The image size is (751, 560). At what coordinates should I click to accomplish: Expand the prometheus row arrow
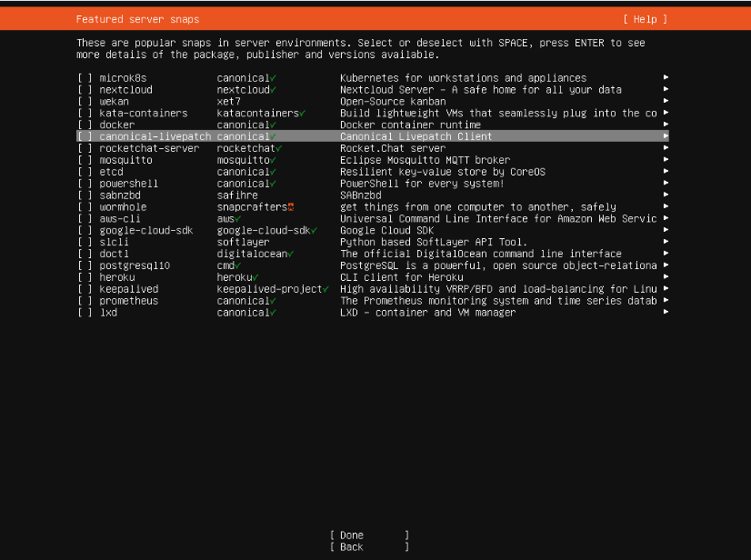666,300
